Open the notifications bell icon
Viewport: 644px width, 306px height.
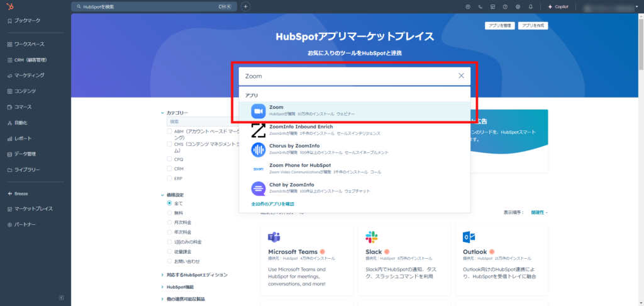click(x=530, y=6)
